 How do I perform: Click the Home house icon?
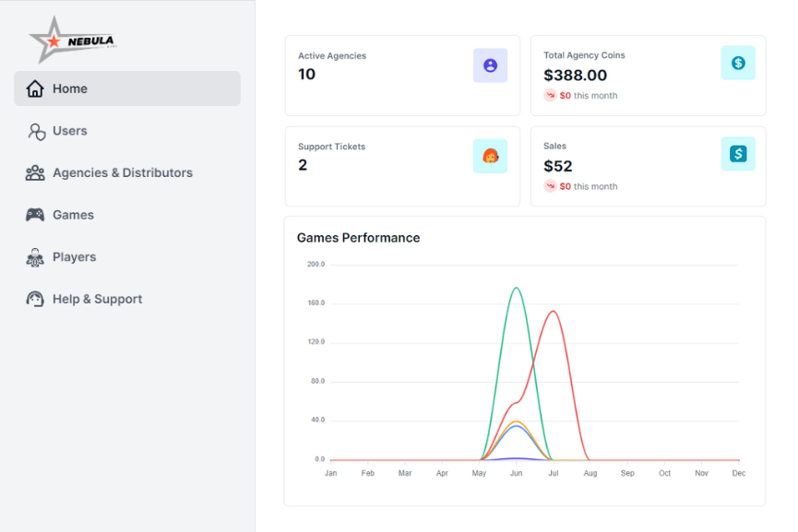pos(35,89)
